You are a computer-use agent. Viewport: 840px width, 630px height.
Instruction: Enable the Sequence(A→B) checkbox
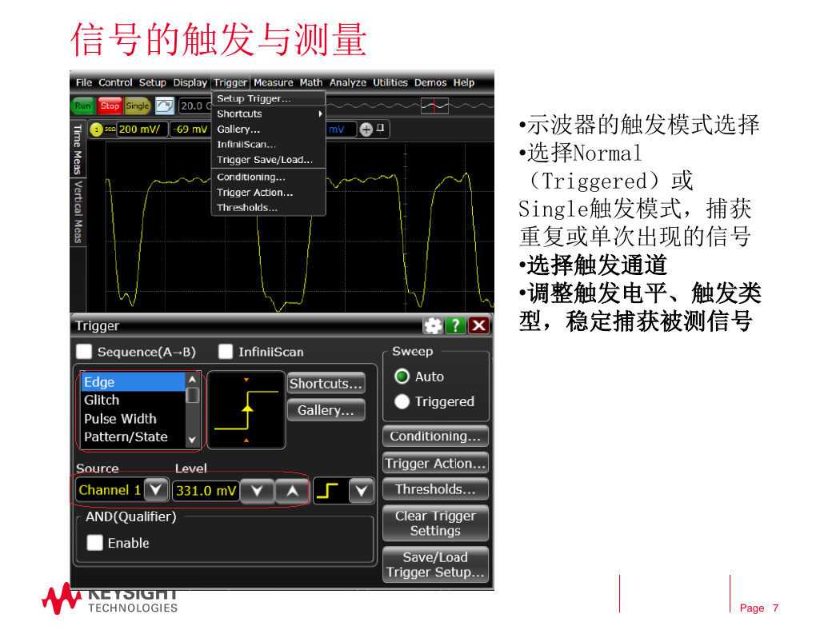click(x=84, y=352)
